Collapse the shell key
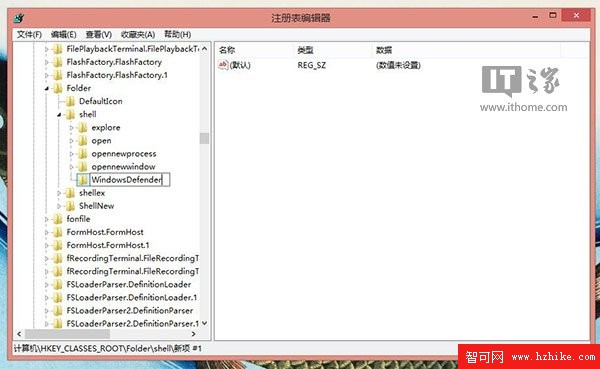This screenshot has height=369, width=600. (59, 114)
